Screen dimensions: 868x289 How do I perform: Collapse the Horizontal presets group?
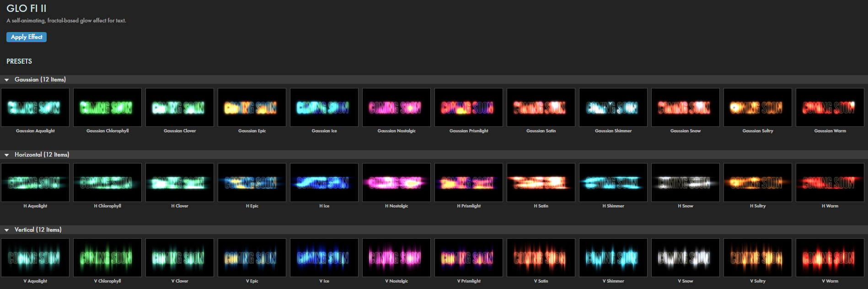(x=7, y=155)
